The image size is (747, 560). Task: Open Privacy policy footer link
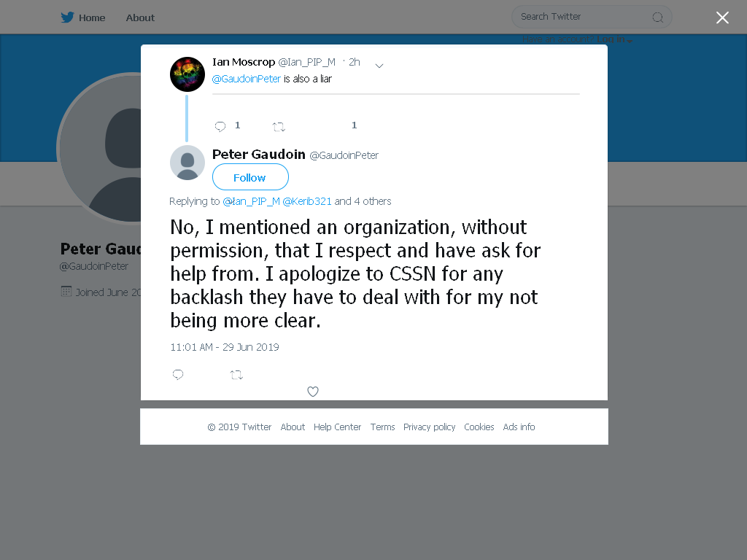[x=429, y=427]
